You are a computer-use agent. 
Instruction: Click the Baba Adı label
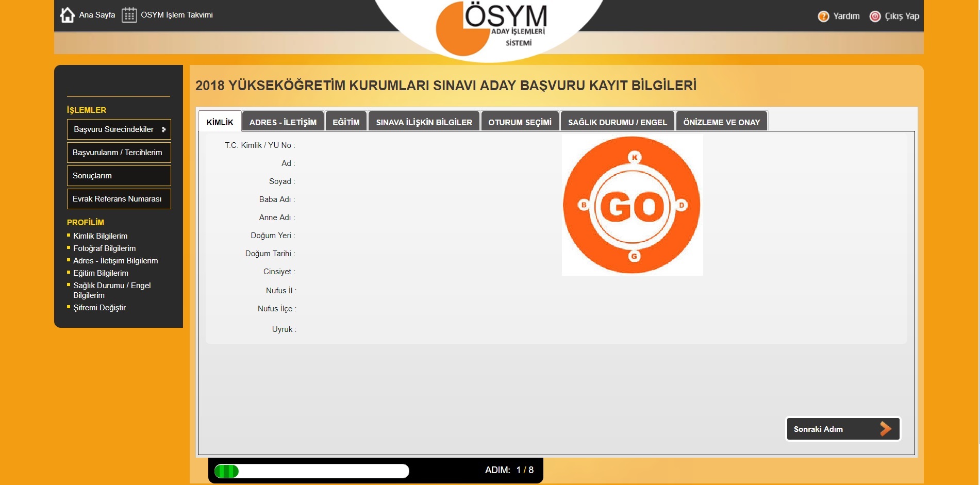277,199
